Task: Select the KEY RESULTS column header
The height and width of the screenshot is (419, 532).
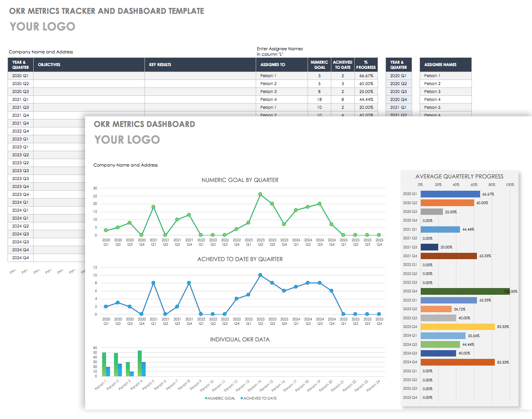Action: pyautogui.click(x=200, y=64)
